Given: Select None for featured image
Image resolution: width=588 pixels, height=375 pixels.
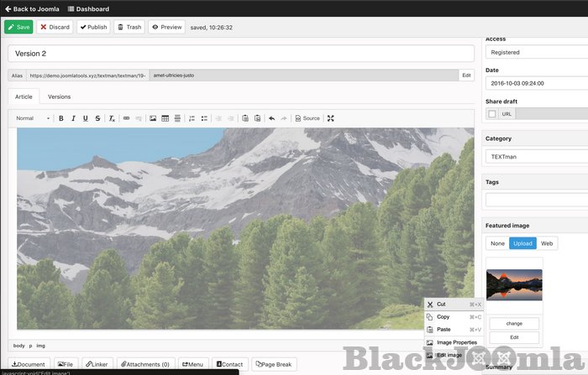Looking at the screenshot, I should tap(497, 243).
